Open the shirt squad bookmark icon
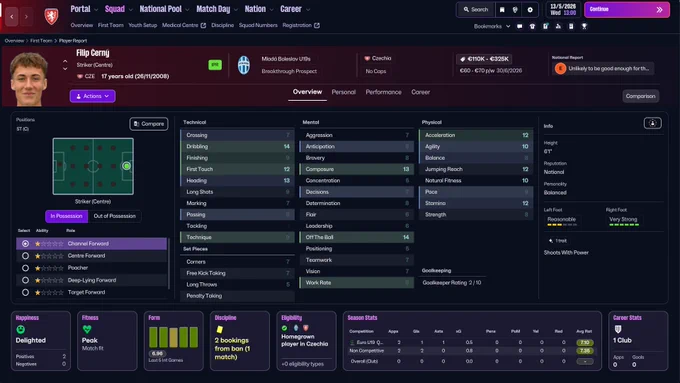 point(533,26)
